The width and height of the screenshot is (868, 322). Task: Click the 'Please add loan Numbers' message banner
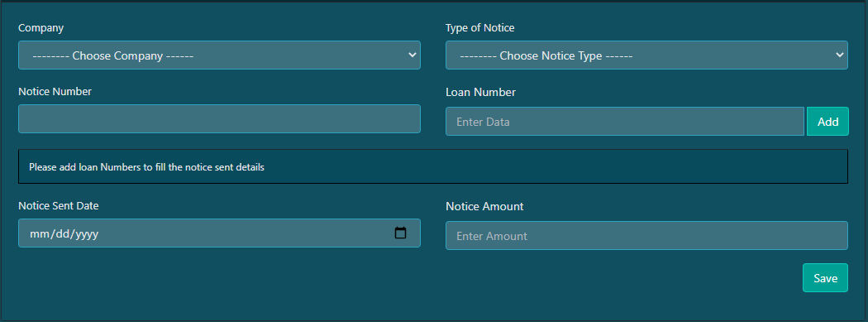point(433,166)
